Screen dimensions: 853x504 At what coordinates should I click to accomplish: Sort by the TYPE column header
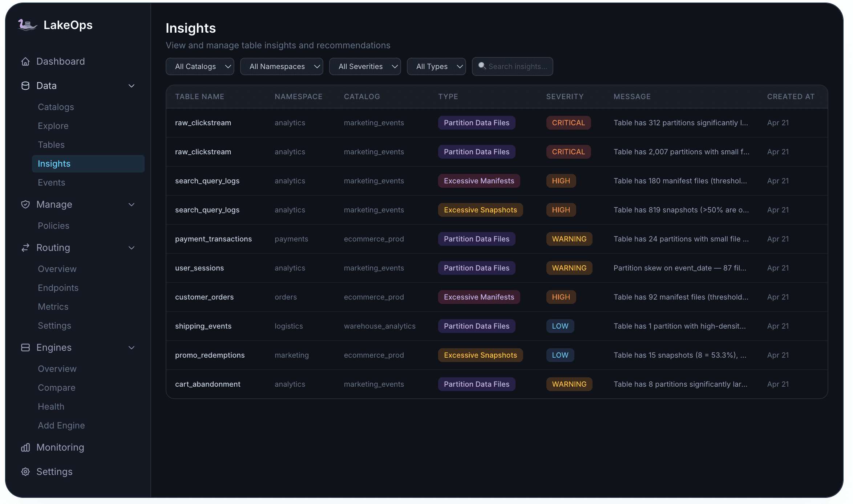coord(448,97)
